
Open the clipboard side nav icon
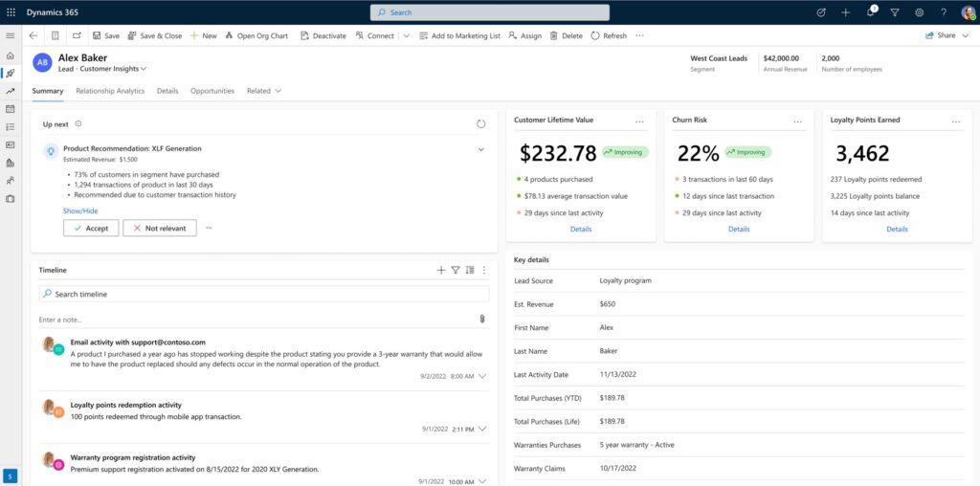(10, 199)
